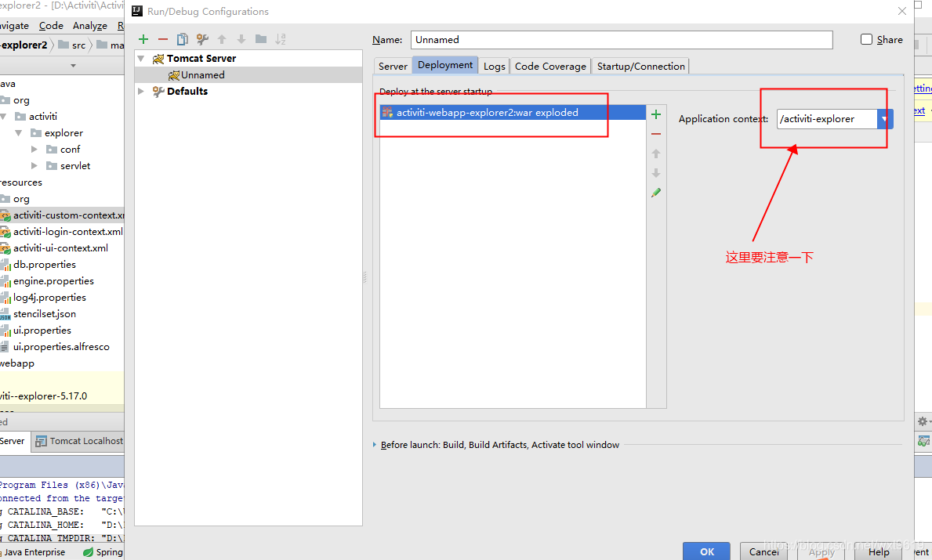Click the Cancel button
Screen dimensions: 932x560
(763, 551)
